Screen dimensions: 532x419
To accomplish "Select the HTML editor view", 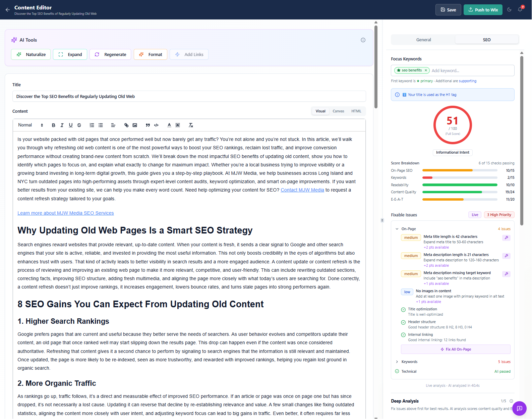I will coord(356,111).
